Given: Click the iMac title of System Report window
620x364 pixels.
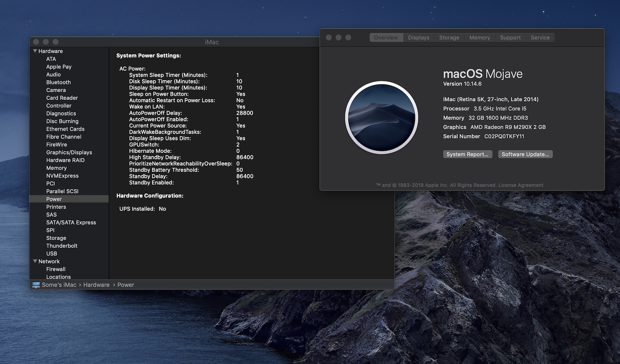Looking at the screenshot, I should coord(212,42).
